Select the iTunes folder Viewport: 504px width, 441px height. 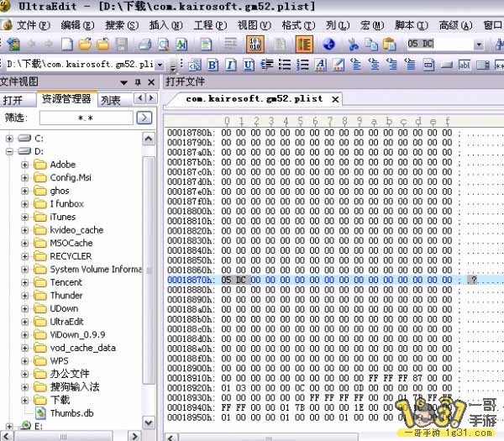(63, 217)
